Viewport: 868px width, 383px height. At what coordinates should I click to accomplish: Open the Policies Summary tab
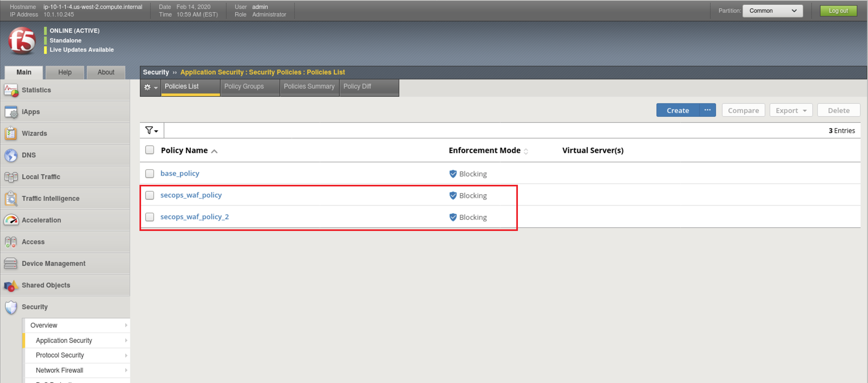click(x=309, y=87)
